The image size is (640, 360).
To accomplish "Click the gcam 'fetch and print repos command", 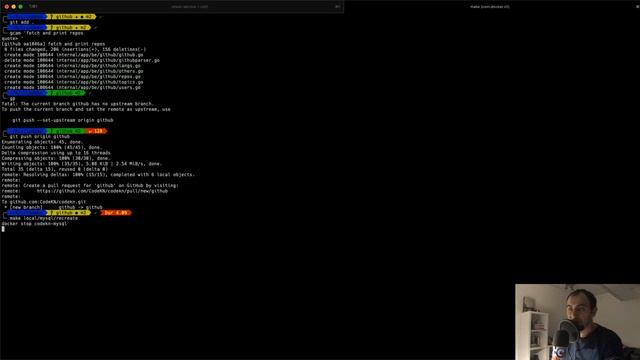I will 46,33.
